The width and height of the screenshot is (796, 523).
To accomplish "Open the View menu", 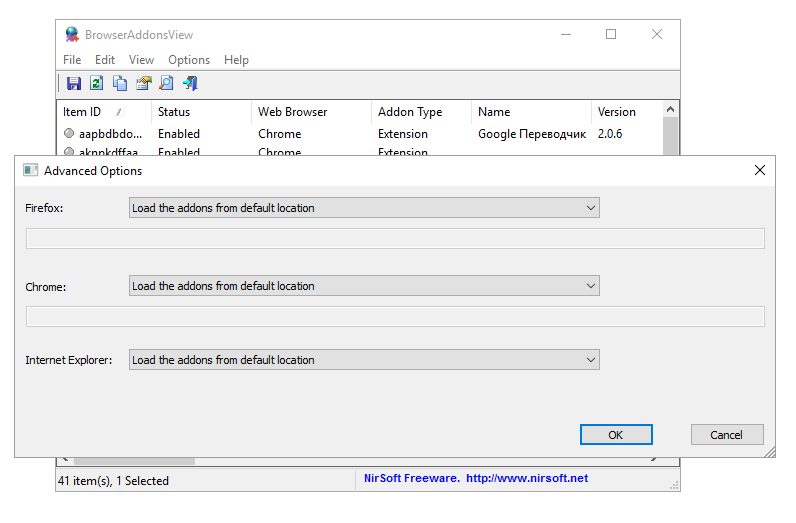I will [141, 60].
